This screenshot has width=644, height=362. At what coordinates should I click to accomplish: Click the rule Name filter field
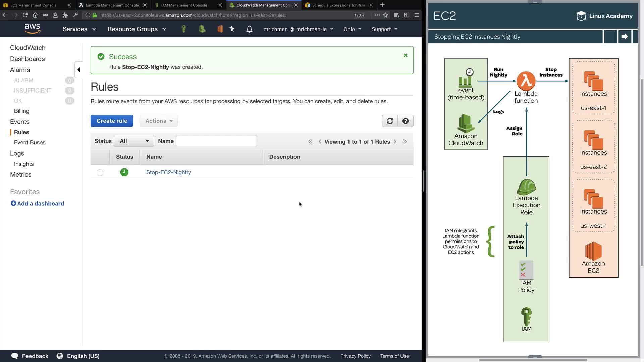click(x=216, y=141)
